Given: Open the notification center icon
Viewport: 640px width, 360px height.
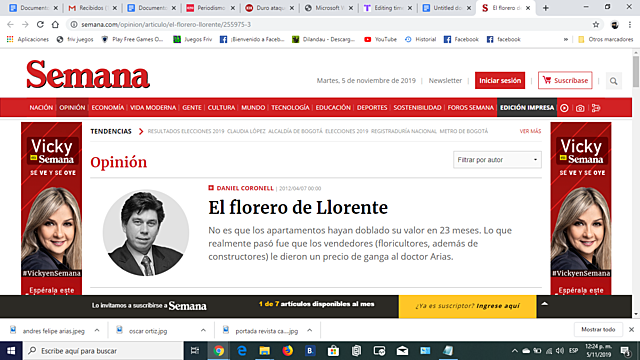Looking at the screenshot, I should tap(625, 351).
